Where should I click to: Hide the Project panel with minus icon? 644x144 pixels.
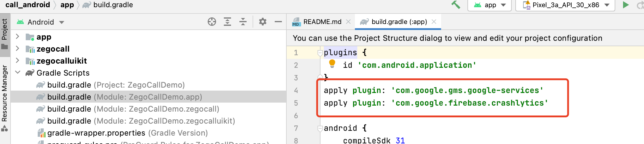click(278, 22)
